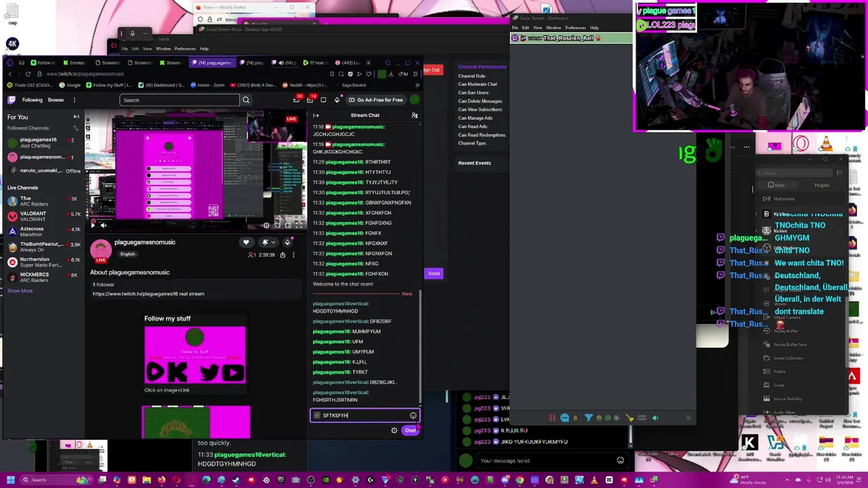Switch to the Plugins tab
Screen dimensions: 868x488
(821, 185)
